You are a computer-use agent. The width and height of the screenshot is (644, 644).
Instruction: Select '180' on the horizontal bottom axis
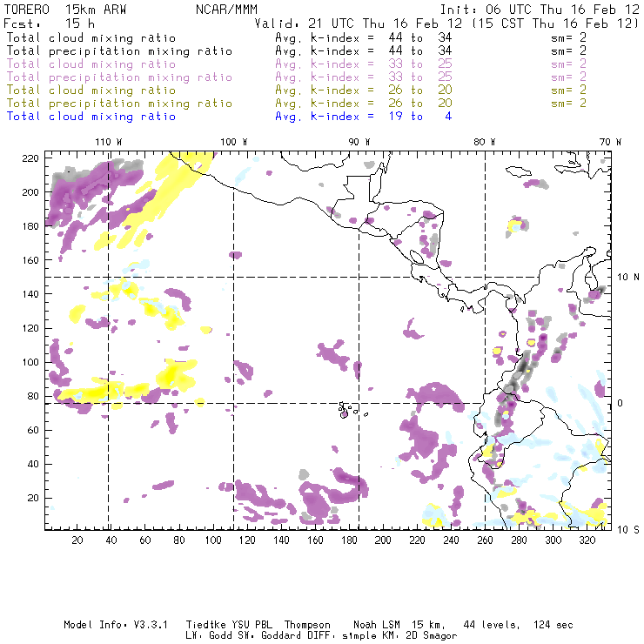coord(349,540)
